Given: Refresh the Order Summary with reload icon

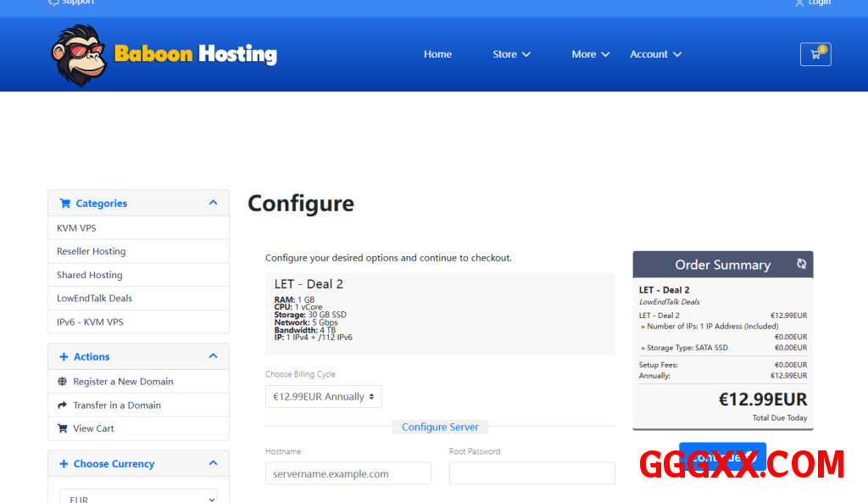Looking at the screenshot, I should click(801, 264).
